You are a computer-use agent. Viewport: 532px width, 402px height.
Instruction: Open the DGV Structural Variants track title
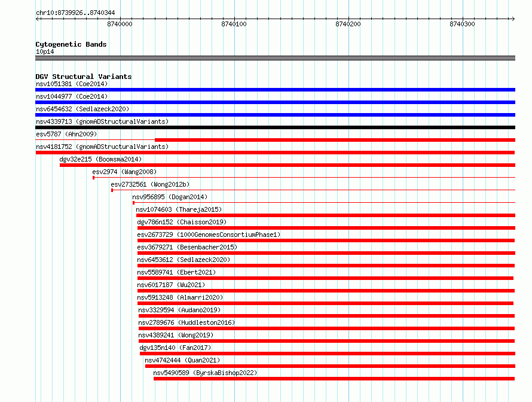84,77
